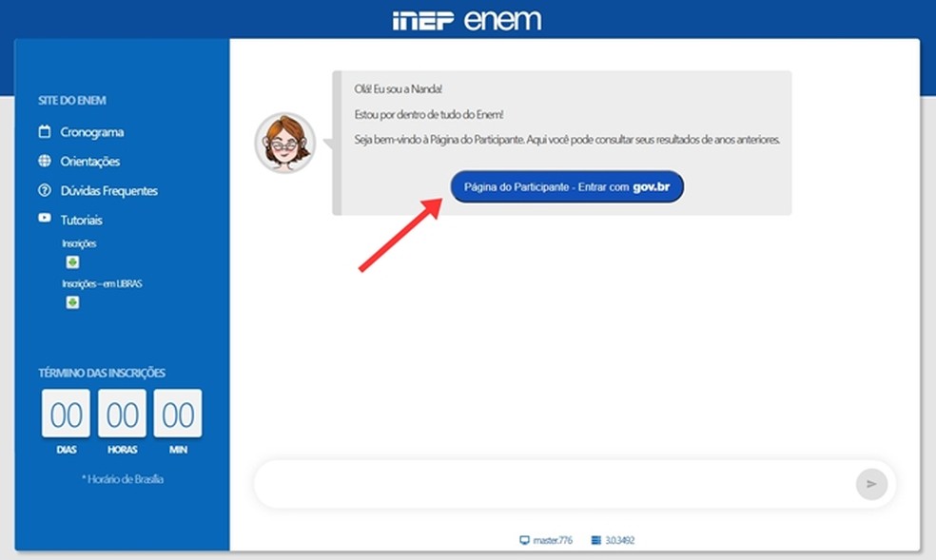Viewport: 936px width, 560px height.
Task: Click the 3.0.3492 build label
Action: pyautogui.click(x=620, y=540)
